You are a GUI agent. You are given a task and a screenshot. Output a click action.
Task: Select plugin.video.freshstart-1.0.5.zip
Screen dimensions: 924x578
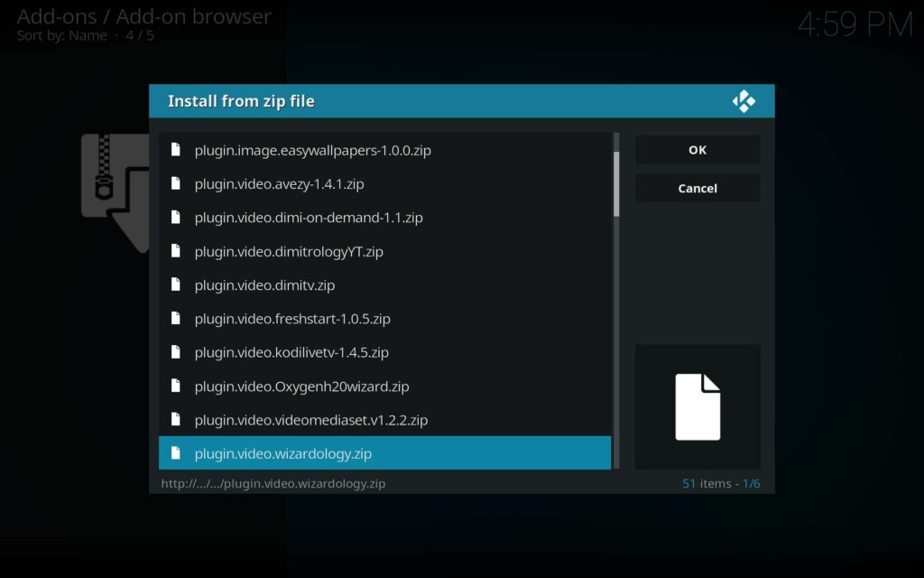tap(384, 319)
